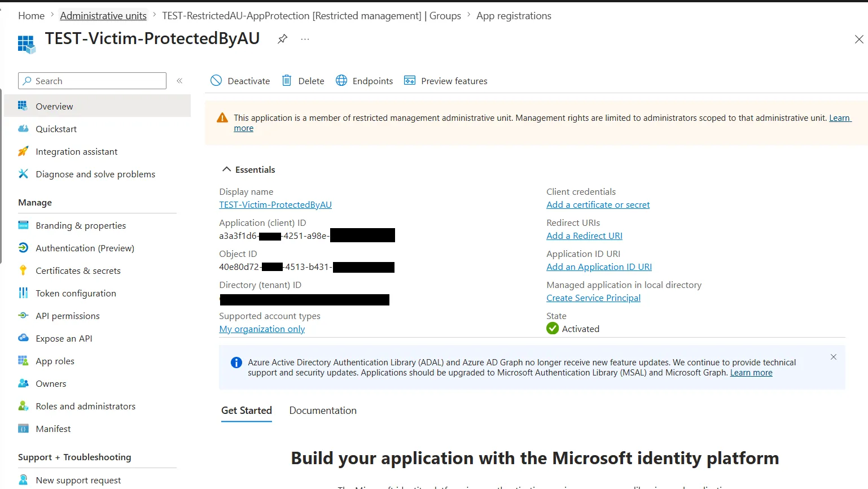Click Learn more in the restricted management warning
The height and width of the screenshot is (489, 868).
point(839,117)
